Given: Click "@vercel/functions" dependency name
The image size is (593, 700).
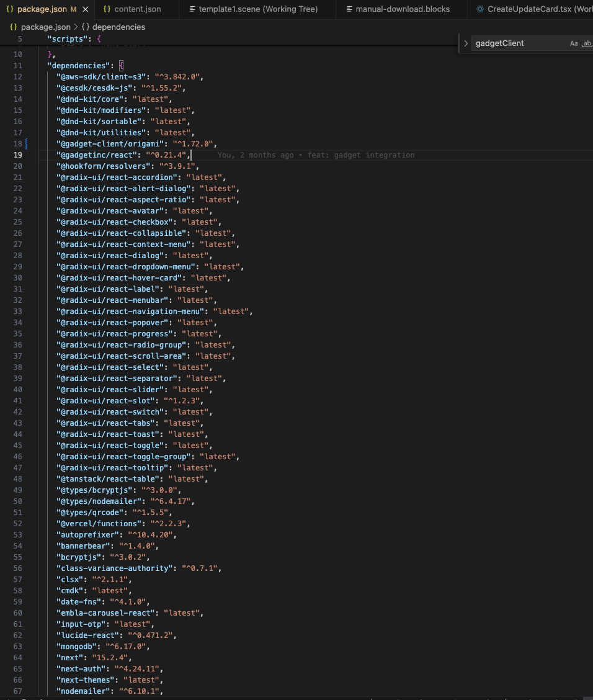Looking at the screenshot, I should pyautogui.click(x=99, y=524).
